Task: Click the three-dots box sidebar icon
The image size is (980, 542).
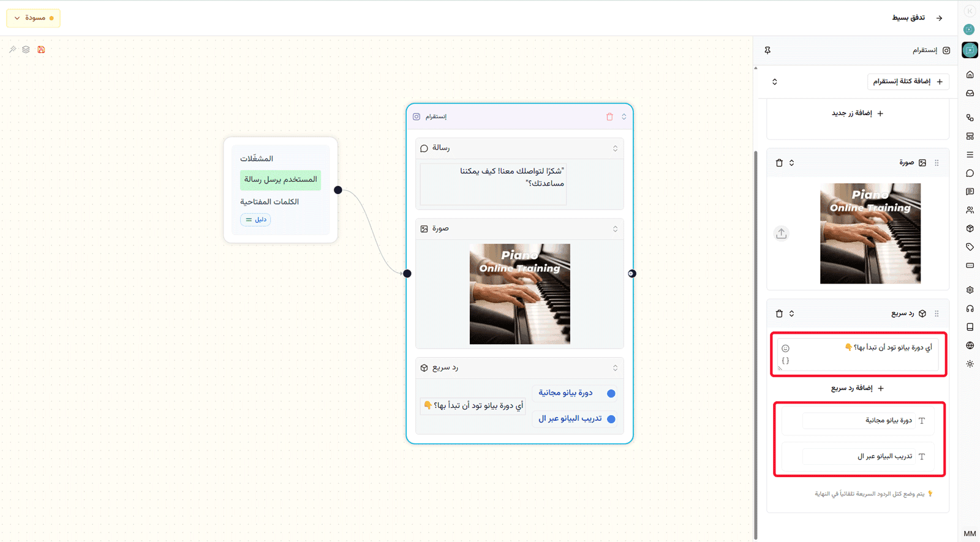Action: click(x=970, y=265)
